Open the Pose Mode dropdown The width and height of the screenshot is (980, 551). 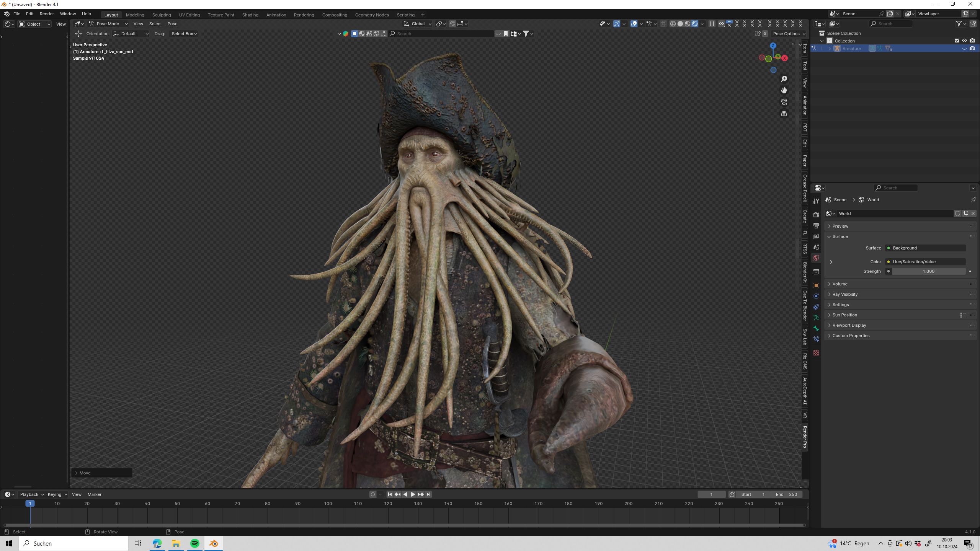pyautogui.click(x=108, y=24)
